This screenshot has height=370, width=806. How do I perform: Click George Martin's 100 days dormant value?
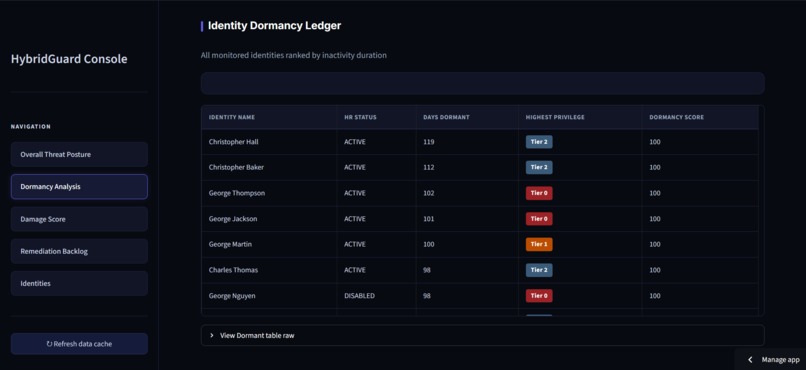tap(429, 245)
